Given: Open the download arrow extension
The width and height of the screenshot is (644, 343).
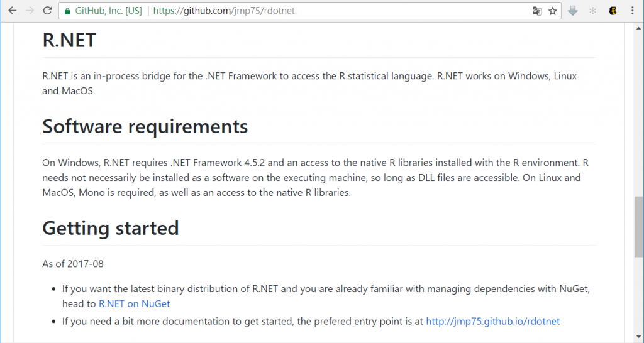Looking at the screenshot, I should click(573, 11).
